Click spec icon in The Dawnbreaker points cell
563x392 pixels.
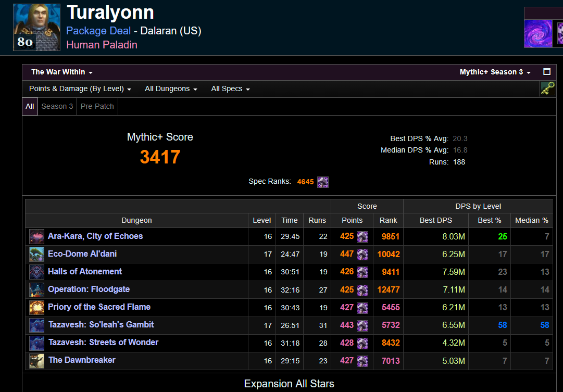[362, 360]
